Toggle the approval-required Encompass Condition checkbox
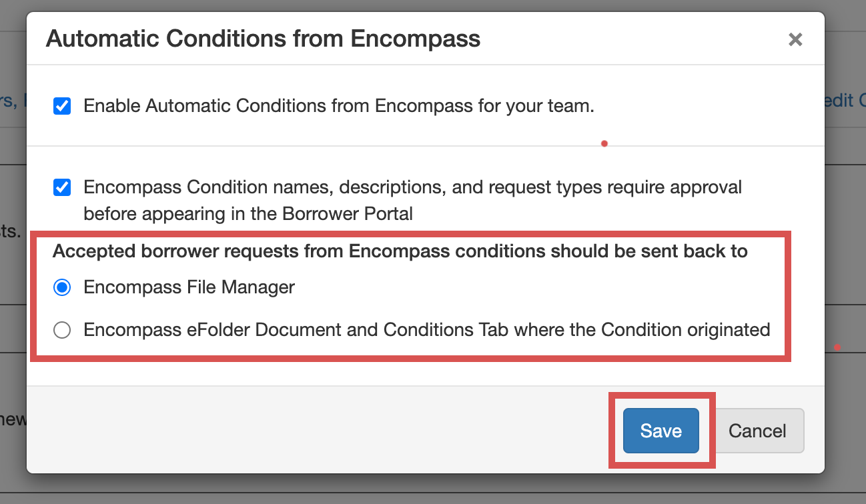 click(62, 187)
